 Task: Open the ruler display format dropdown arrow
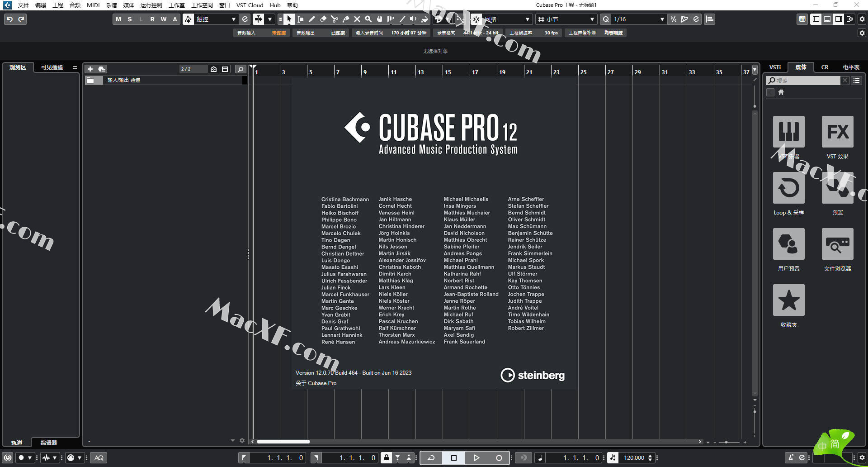(755, 70)
